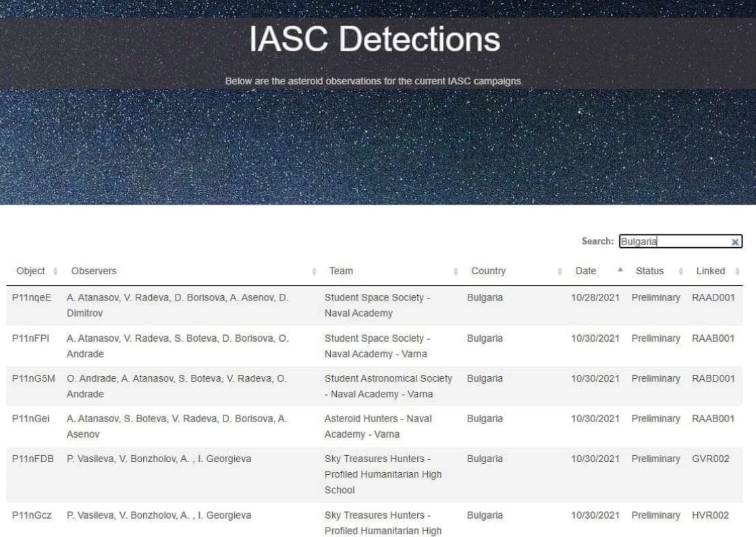The width and height of the screenshot is (756, 537).
Task: Click Preliminary status in P11nqeE row
Action: (655, 298)
